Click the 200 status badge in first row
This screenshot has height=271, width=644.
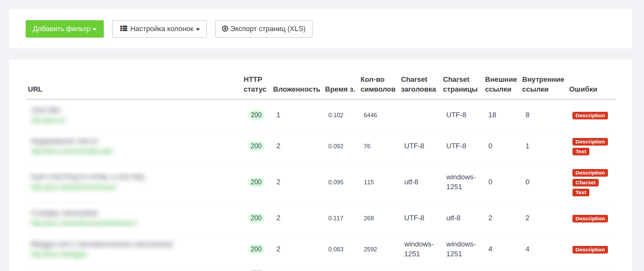tap(256, 115)
